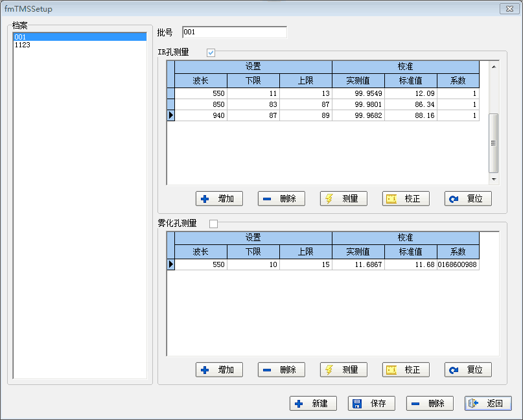Click standard value 88.16 in the IR table

[411, 115]
